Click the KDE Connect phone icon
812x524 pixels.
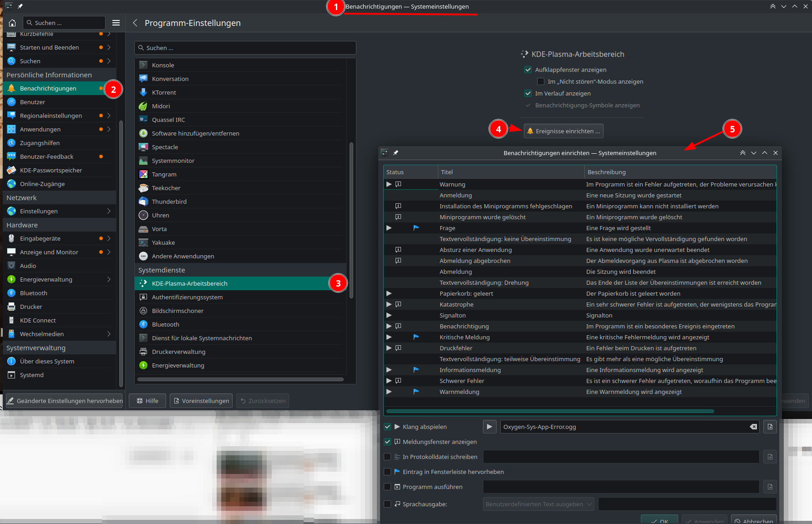[x=11, y=320]
